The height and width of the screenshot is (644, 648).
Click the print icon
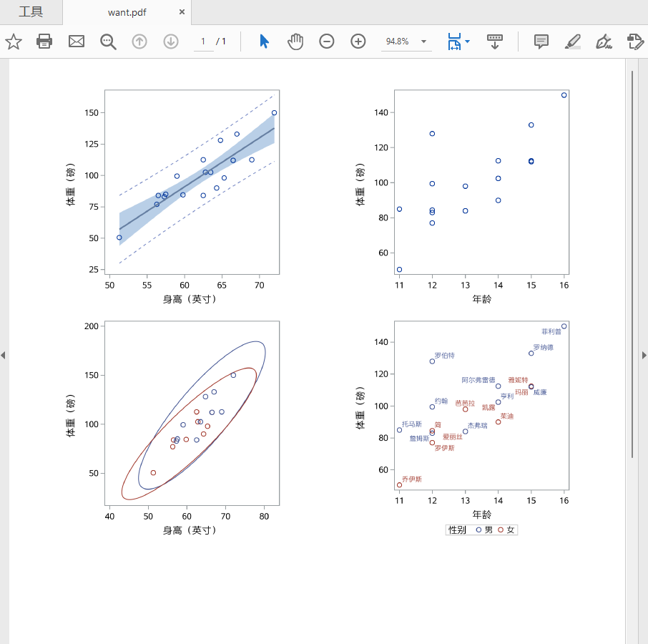point(44,42)
